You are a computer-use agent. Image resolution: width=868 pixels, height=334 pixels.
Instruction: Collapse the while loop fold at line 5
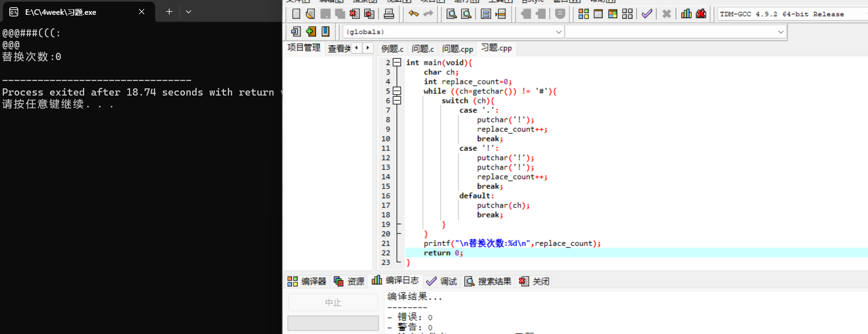pos(397,91)
